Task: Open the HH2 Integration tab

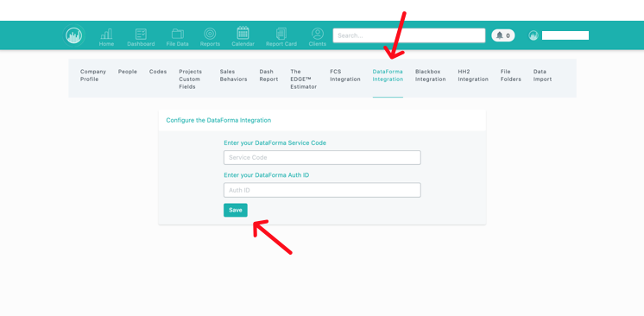Action: (473, 75)
